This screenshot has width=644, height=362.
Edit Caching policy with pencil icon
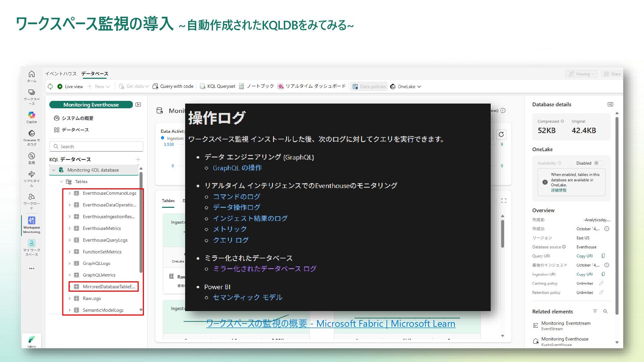click(x=601, y=283)
